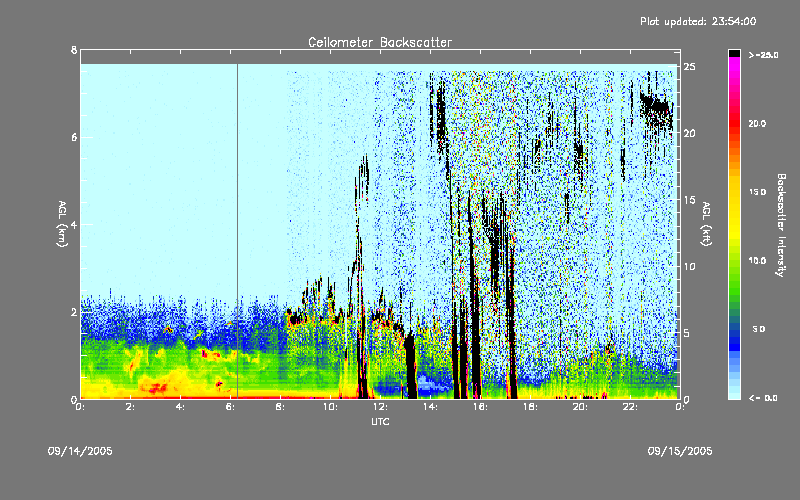Click the vertical gray time marker line
The image size is (800, 500).
coord(237,231)
